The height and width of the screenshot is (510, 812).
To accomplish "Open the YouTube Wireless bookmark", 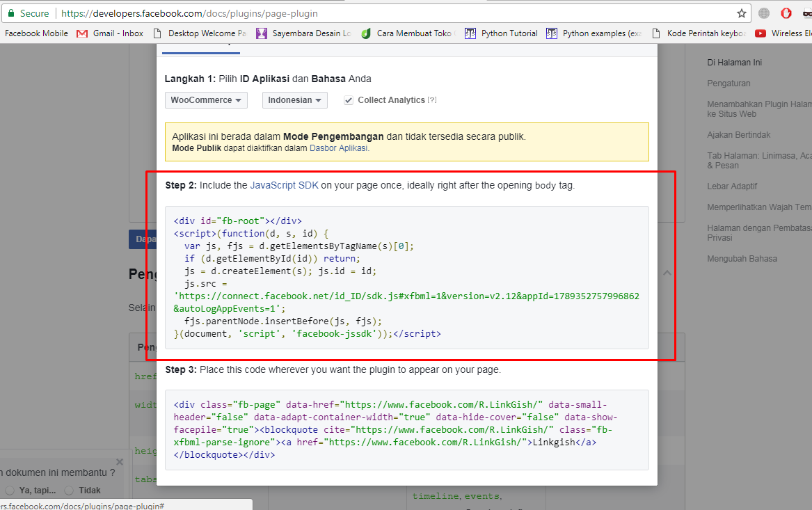I will coord(783,33).
